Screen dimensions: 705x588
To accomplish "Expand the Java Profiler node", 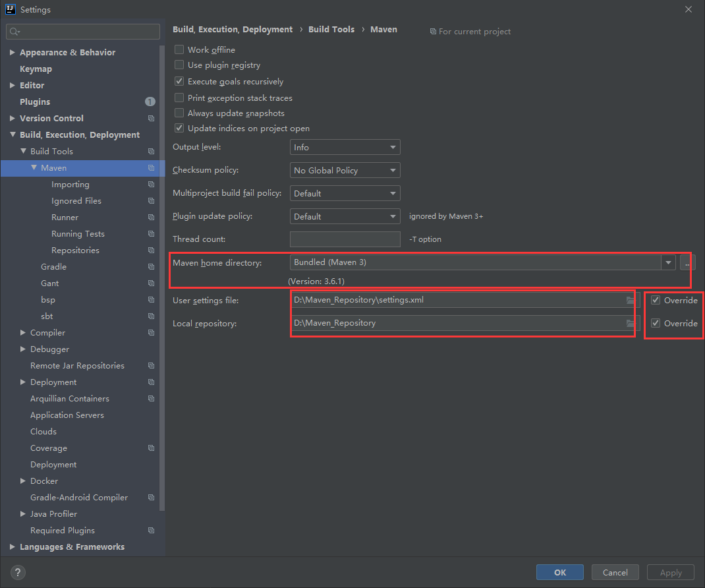I will pyautogui.click(x=22, y=514).
